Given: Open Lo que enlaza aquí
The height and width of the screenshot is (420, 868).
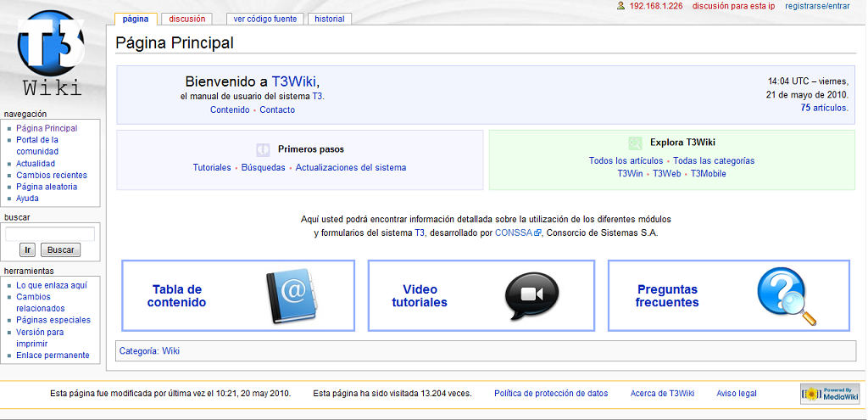Looking at the screenshot, I should click(x=52, y=285).
